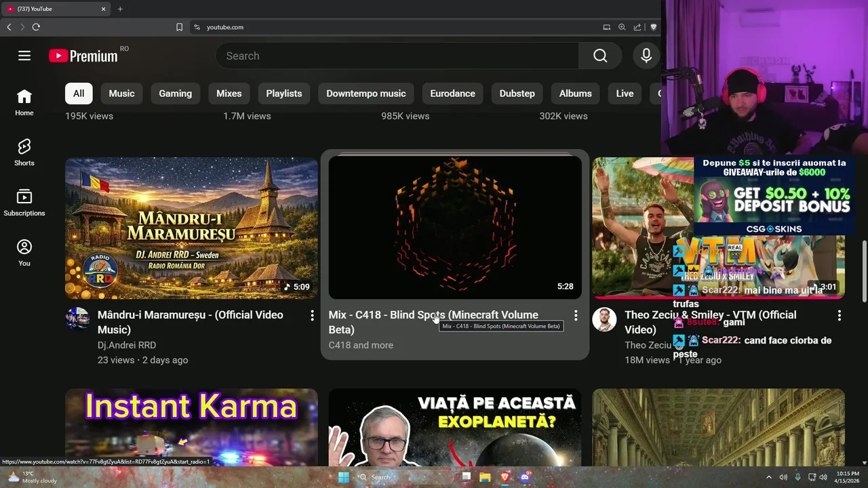
Task: Open a new browser tab
Action: [120, 9]
